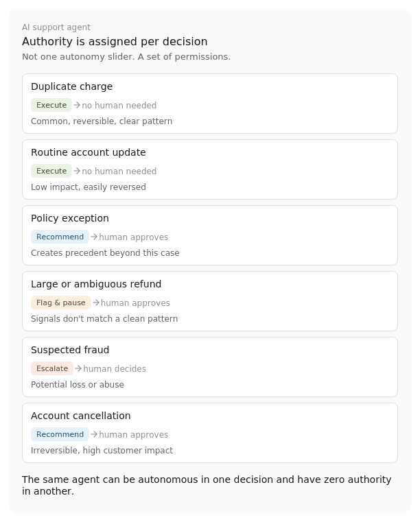Select the Execute badge under Duplicate charge

tap(51, 105)
